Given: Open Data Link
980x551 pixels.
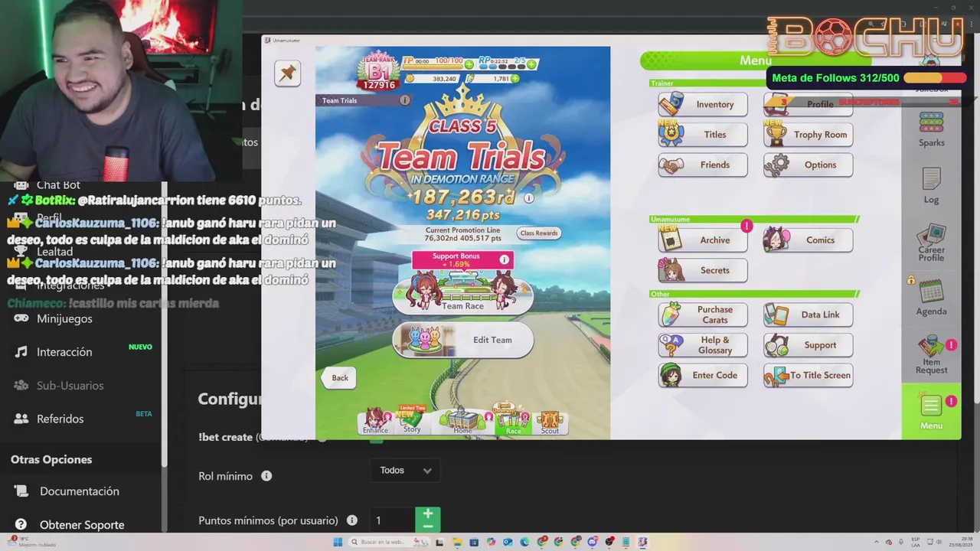Looking at the screenshot, I should (x=808, y=315).
